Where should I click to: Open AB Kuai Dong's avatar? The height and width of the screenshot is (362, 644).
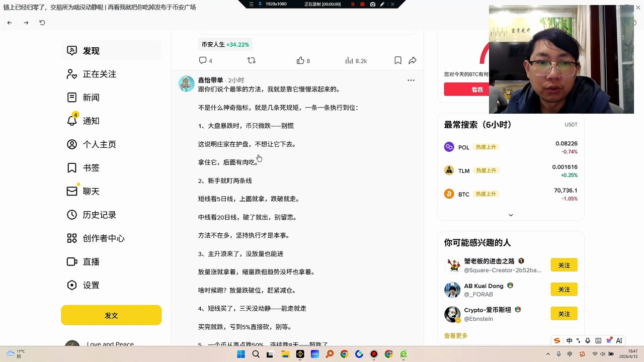click(452, 290)
